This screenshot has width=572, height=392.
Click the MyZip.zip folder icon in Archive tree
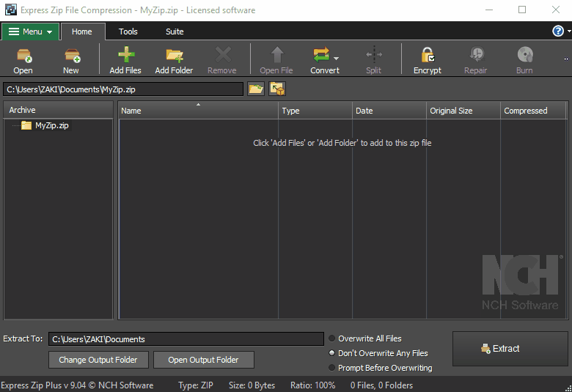(x=26, y=125)
